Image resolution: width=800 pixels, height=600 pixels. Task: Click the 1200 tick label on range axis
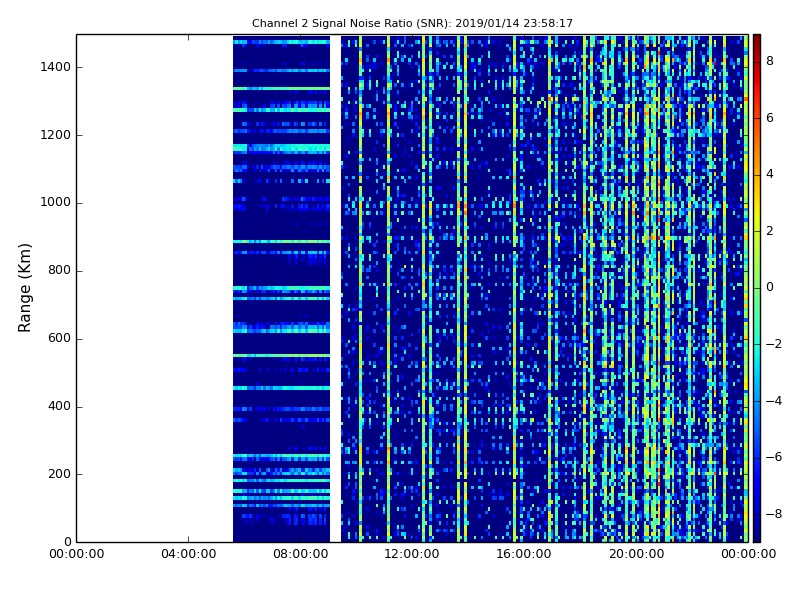[55, 135]
